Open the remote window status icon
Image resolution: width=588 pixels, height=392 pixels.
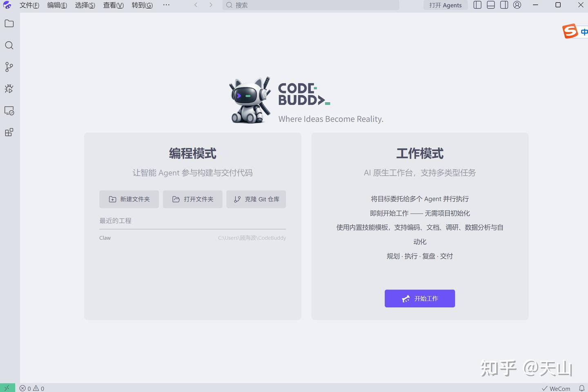7,388
